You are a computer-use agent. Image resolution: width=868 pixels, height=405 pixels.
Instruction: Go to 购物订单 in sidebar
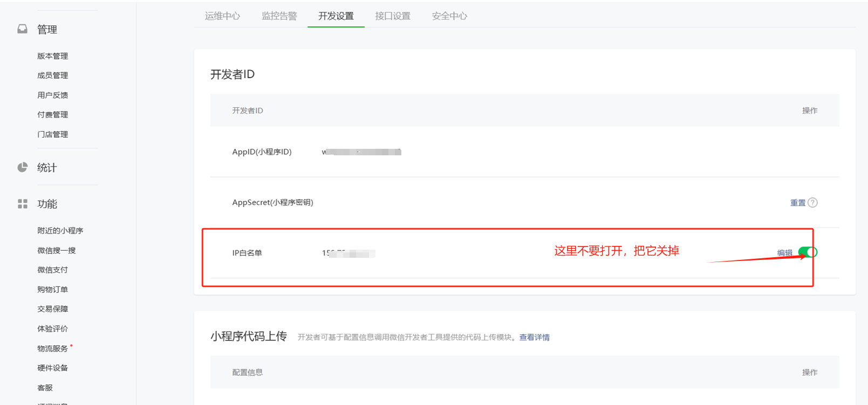pos(52,290)
